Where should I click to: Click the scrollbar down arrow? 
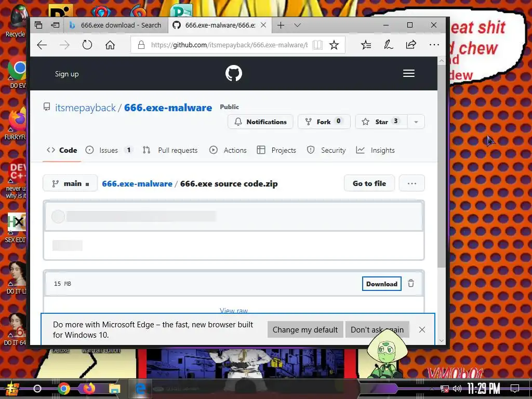441,340
